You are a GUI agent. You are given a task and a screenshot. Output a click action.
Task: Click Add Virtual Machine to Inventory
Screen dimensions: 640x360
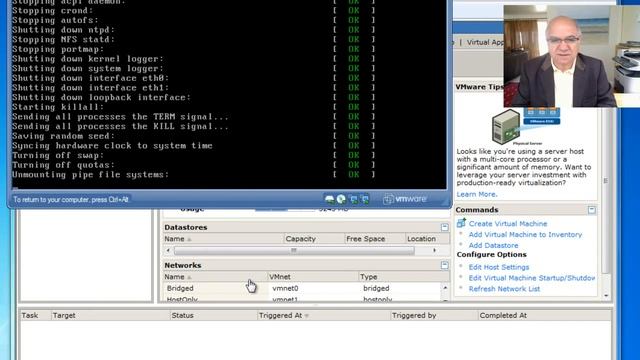click(525, 234)
